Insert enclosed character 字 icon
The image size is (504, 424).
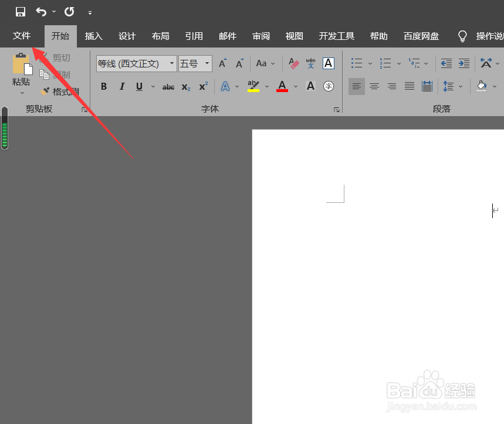point(328,86)
